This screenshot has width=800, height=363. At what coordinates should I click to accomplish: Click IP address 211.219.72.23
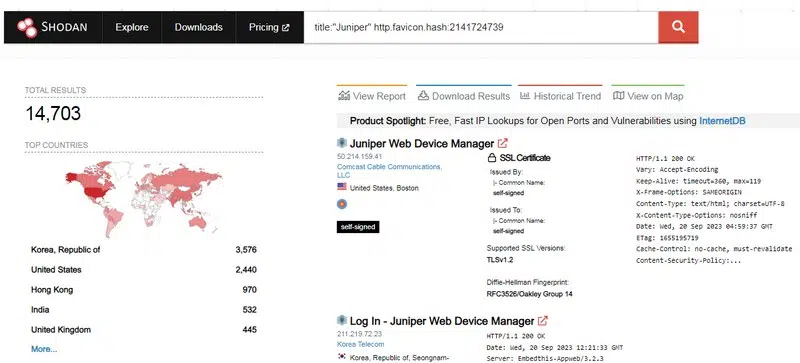coord(359,334)
